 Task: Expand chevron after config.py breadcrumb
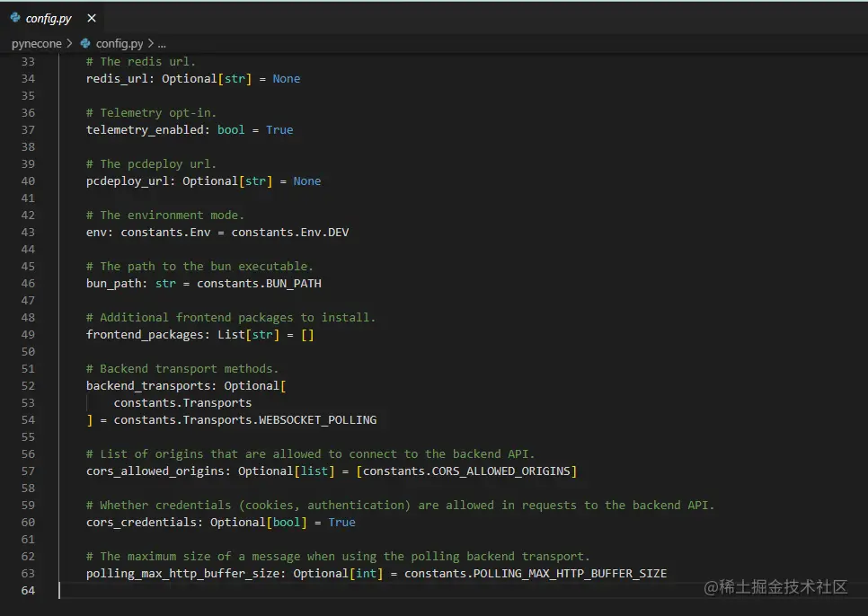point(151,43)
